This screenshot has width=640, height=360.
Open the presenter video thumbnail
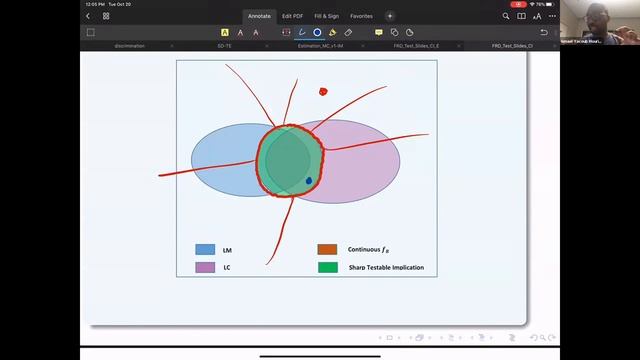point(600,22)
